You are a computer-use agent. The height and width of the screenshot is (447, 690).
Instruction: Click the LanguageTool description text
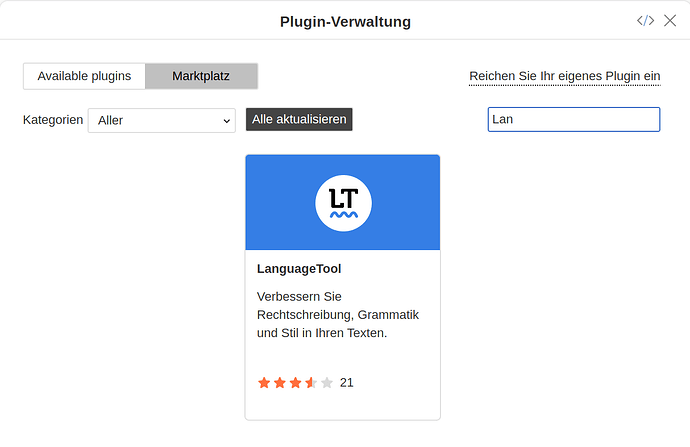click(338, 315)
